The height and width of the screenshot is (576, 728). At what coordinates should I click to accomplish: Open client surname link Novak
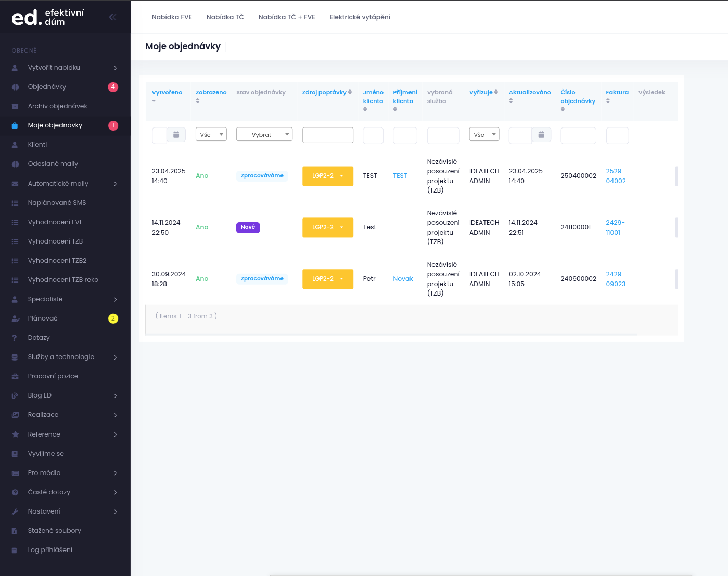click(x=403, y=279)
